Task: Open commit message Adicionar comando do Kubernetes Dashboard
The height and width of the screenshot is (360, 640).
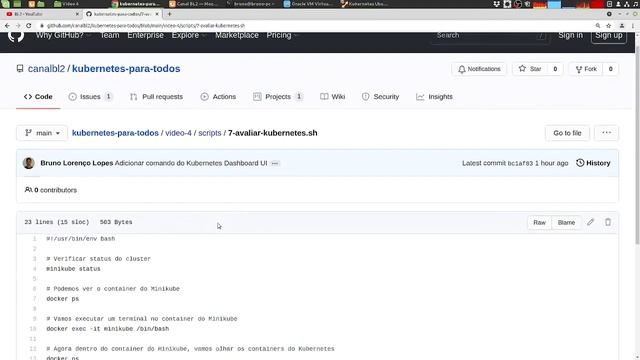Action: [x=191, y=163]
